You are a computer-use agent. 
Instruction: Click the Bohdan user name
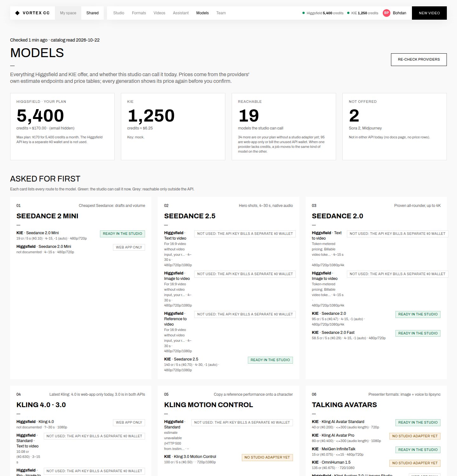pyautogui.click(x=400, y=13)
